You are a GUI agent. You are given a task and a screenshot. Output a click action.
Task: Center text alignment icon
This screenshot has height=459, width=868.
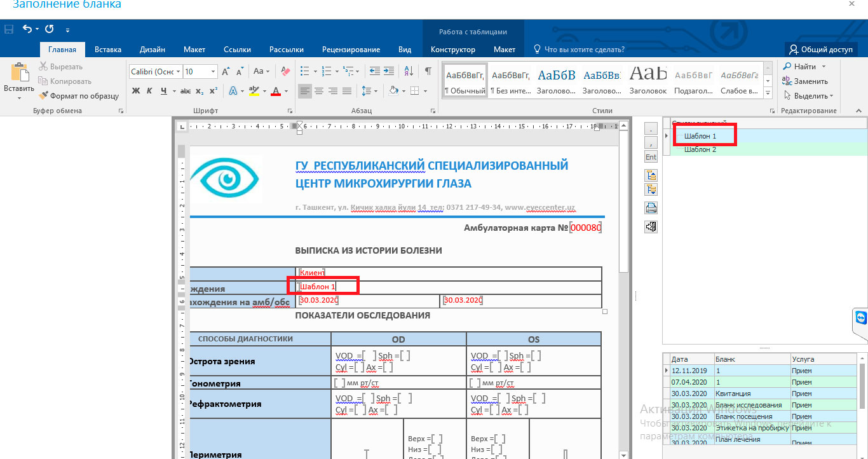pos(319,91)
